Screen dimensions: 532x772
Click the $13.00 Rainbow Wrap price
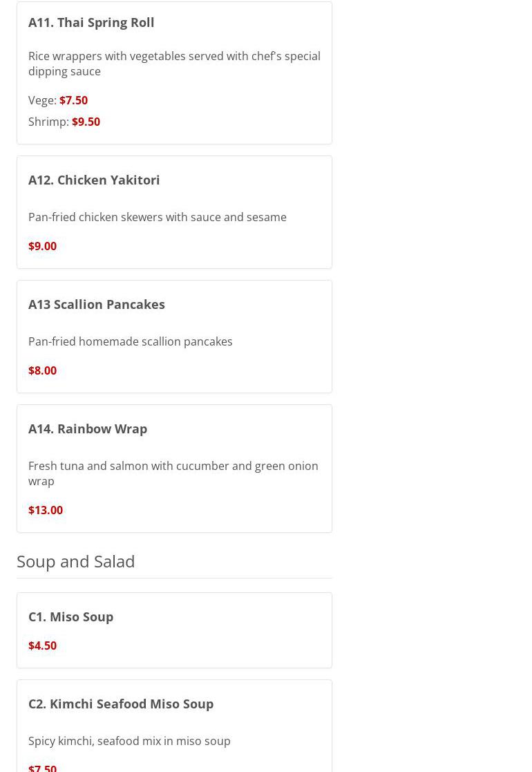pos(46,510)
